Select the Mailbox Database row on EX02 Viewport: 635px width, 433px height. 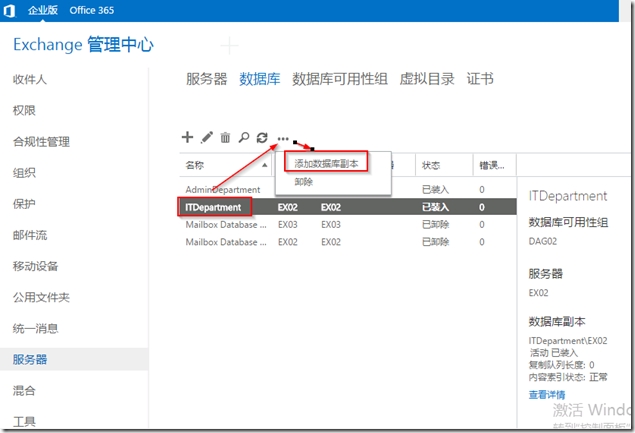click(x=348, y=242)
